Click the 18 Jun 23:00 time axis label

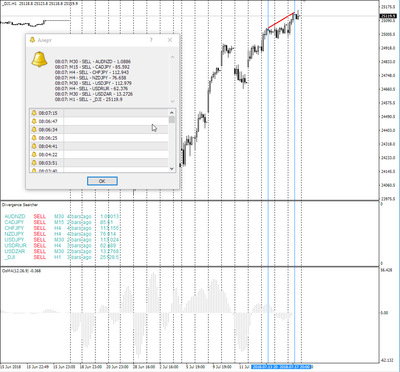[x=91, y=367]
